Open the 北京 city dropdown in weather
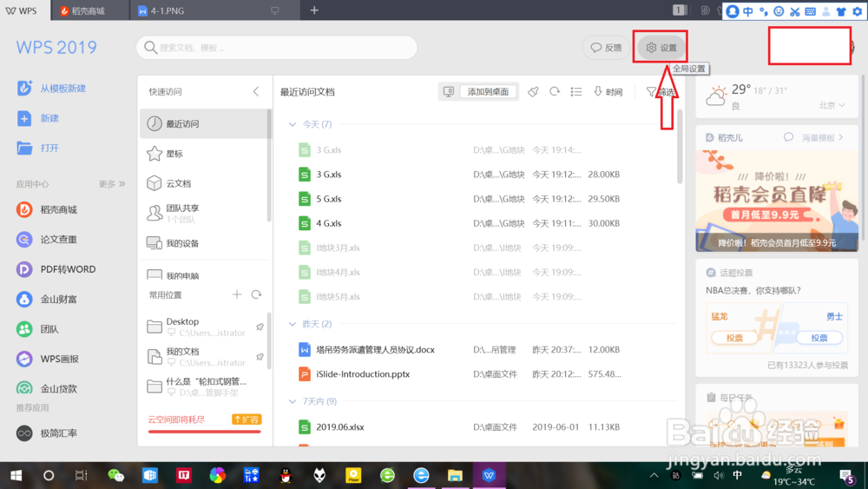 832,105
